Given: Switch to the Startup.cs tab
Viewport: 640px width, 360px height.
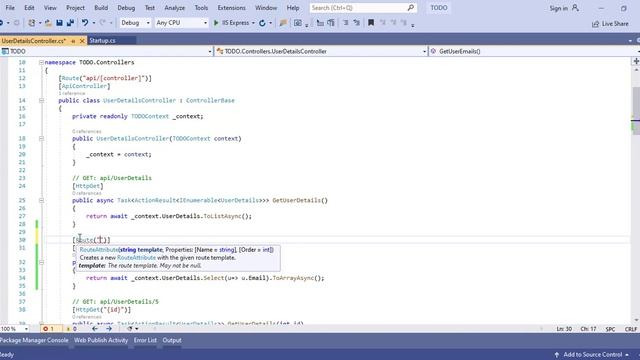Looking at the screenshot, I should click(102, 41).
